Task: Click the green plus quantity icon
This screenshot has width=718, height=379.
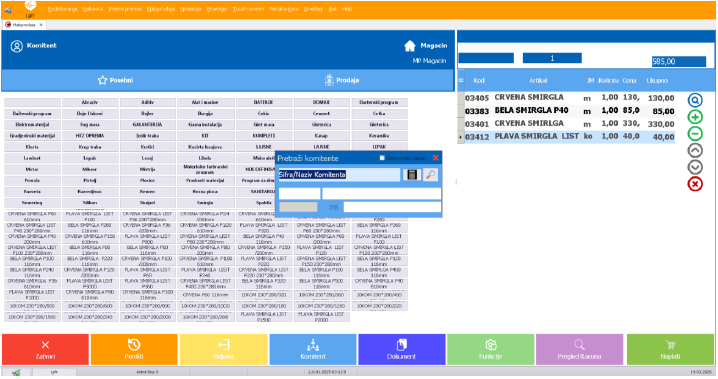Action: tap(695, 117)
